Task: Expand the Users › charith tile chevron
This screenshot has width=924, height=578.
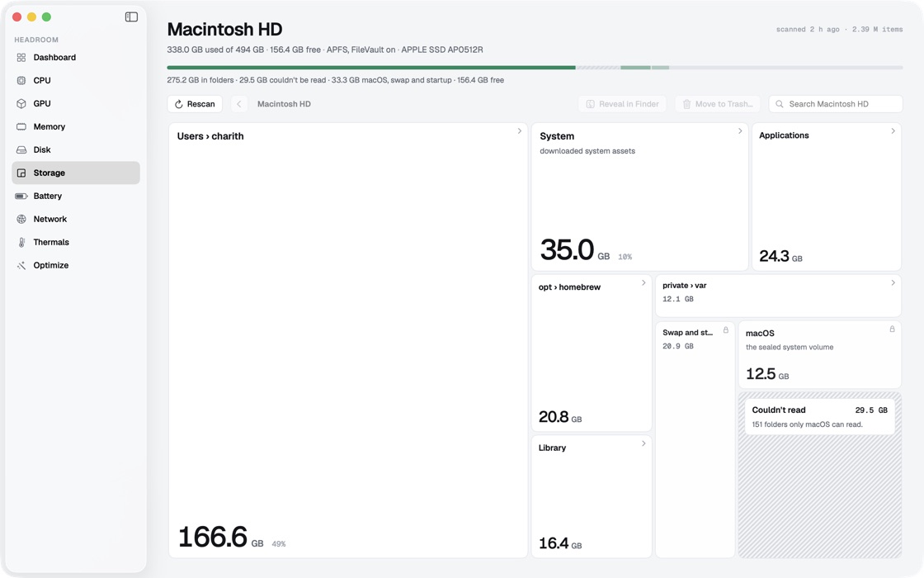Action: tap(519, 131)
